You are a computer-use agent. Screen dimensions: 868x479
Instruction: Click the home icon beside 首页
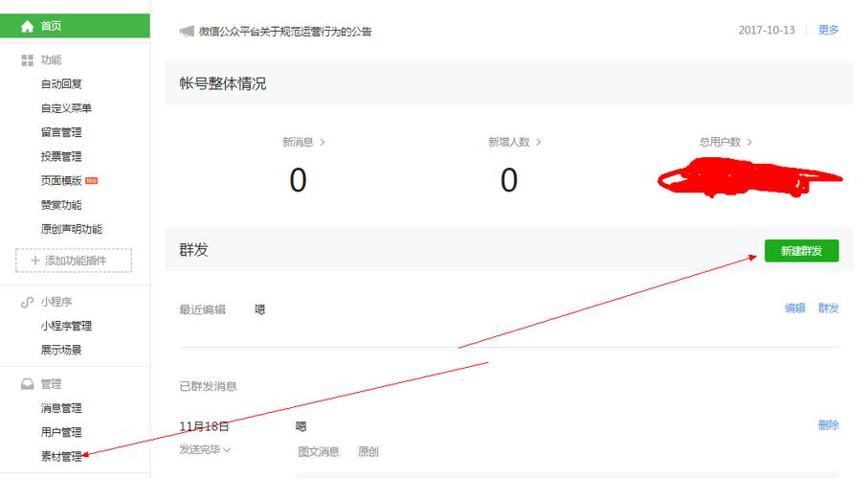point(27,26)
